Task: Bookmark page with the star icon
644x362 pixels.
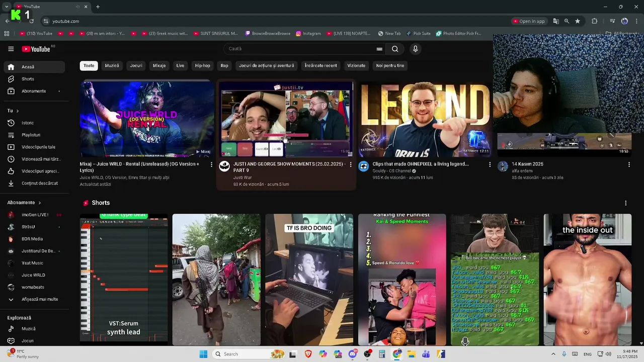Action: click(578, 21)
